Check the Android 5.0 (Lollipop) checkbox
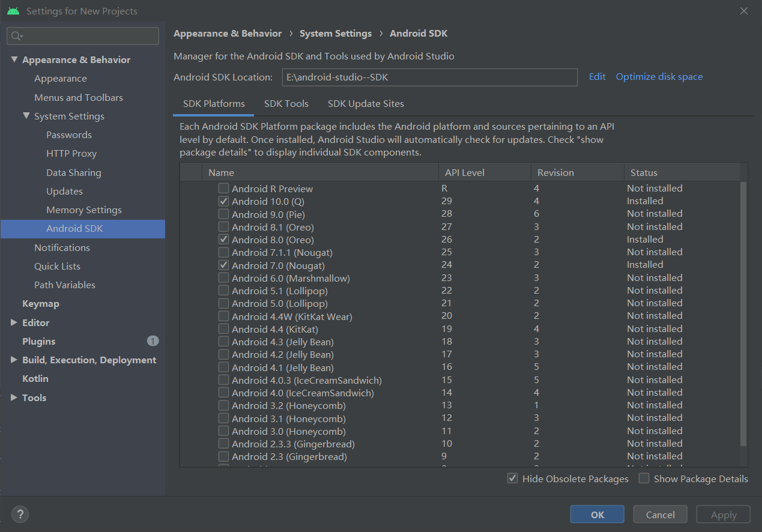The width and height of the screenshot is (762, 532). [x=223, y=303]
